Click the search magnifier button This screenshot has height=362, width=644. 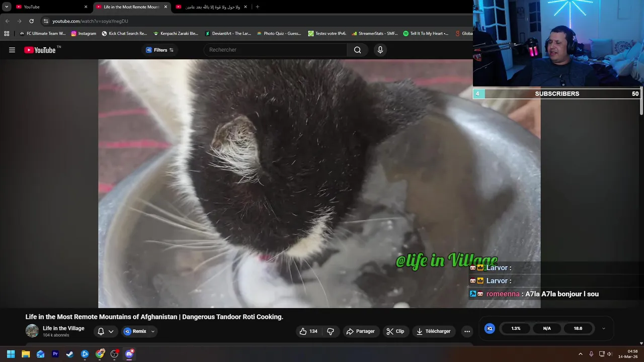[x=357, y=50]
